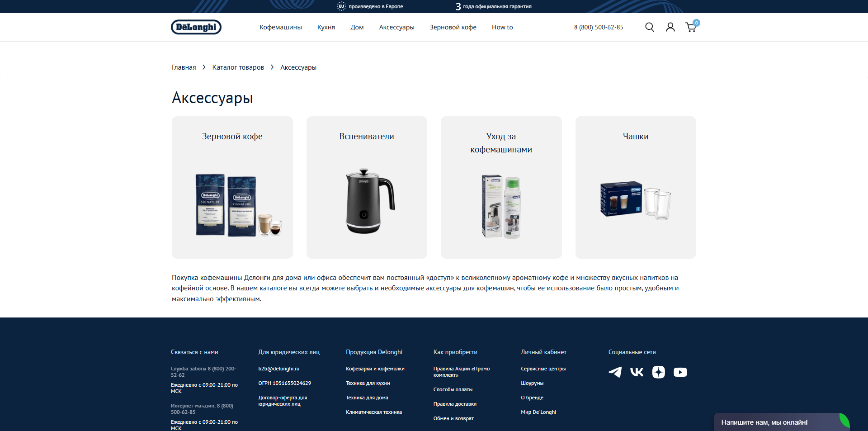Open the VK social icon
Screen dimensions: 868x431
637,372
